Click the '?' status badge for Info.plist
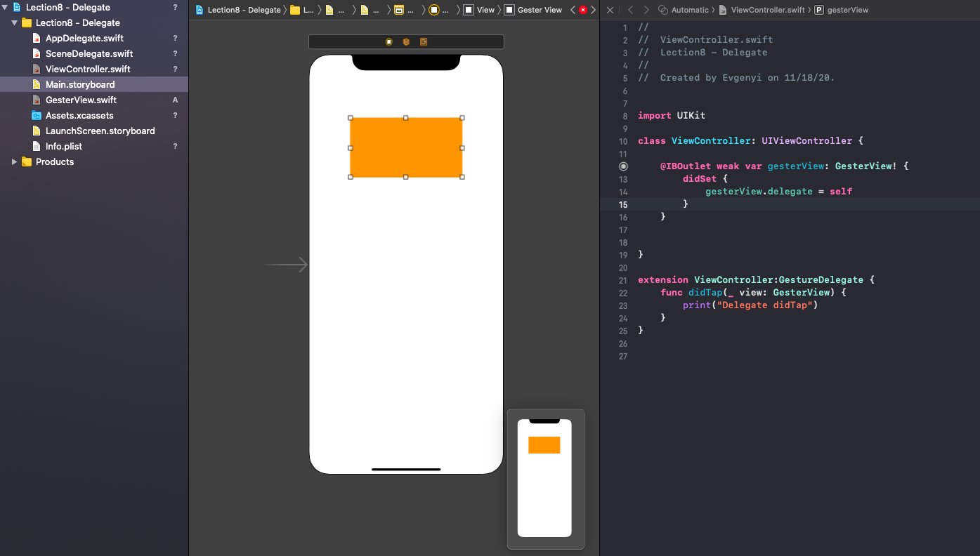The height and width of the screenshot is (556, 980). point(176,146)
